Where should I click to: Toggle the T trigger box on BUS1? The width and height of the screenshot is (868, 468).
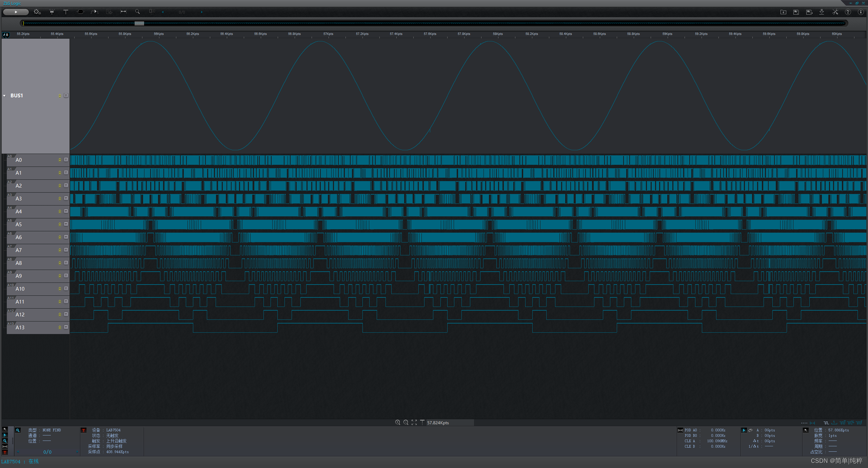tap(66, 96)
